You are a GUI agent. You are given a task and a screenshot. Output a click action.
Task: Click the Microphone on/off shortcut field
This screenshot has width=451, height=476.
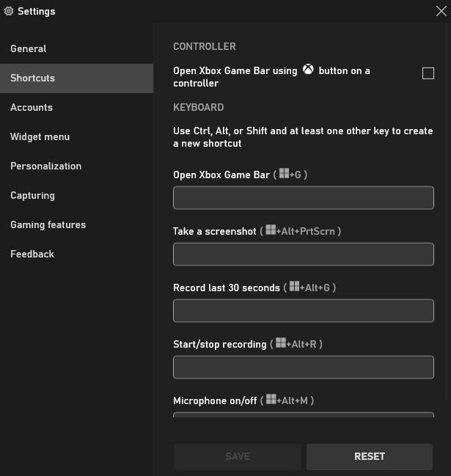coord(304,414)
